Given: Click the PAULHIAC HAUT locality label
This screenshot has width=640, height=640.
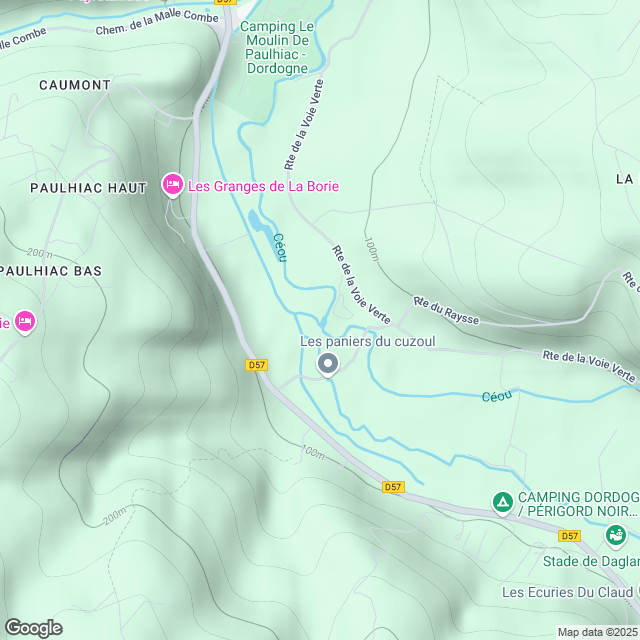Looking at the screenshot, I should click(89, 188).
